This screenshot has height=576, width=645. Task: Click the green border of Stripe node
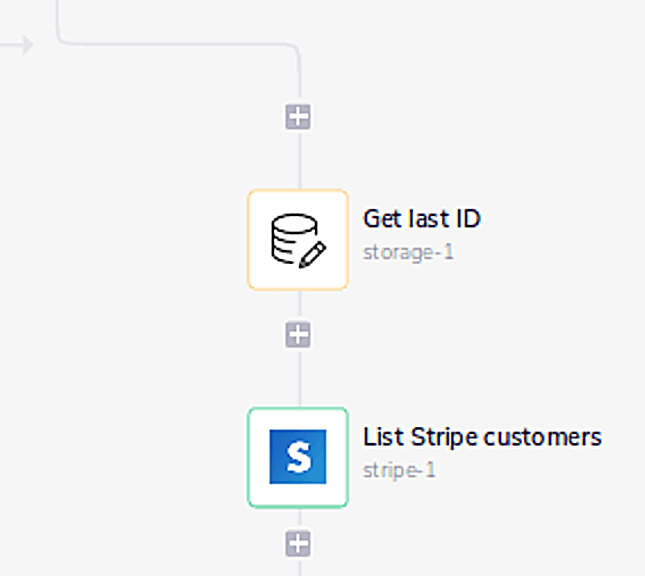point(249,458)
